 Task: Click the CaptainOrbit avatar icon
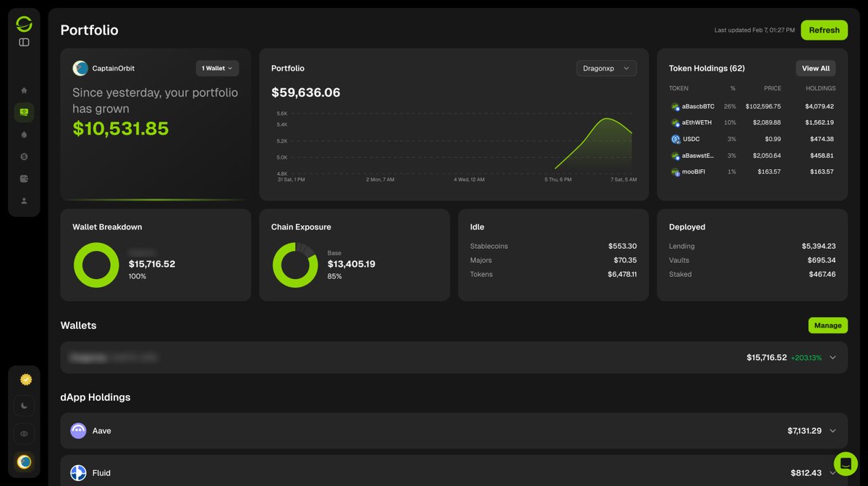[x=80, y=68]
